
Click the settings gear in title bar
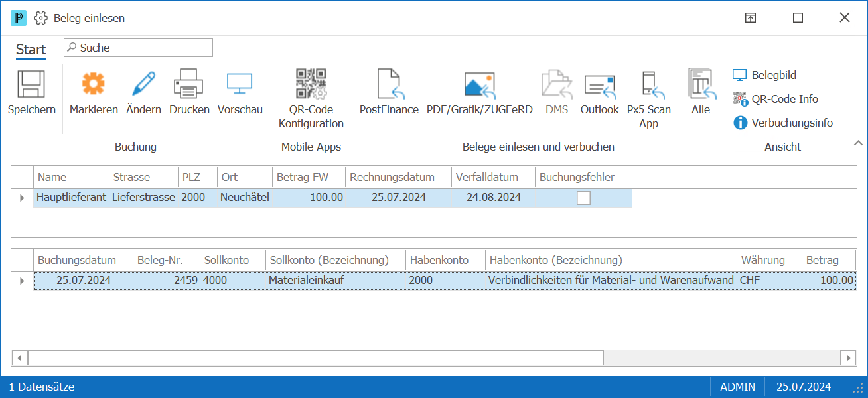pos(40,18)
